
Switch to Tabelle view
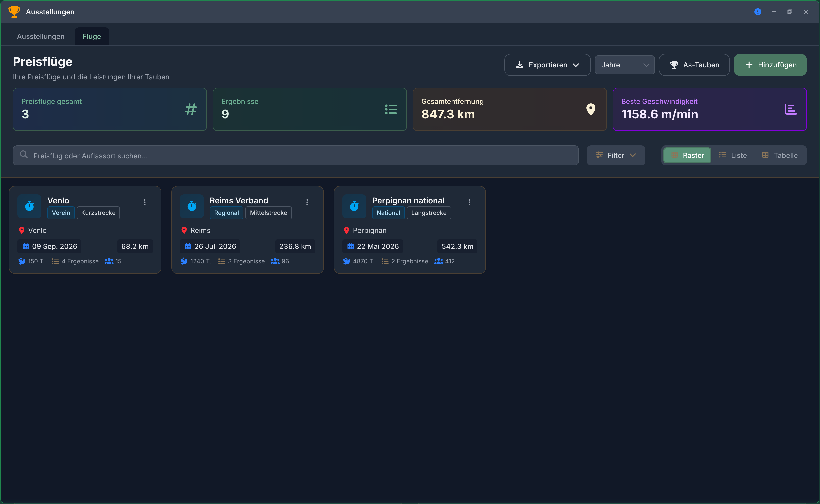coord(780,155)
